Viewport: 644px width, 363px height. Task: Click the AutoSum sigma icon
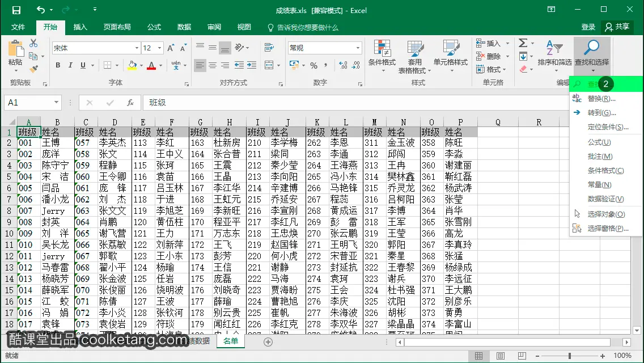(x=523, y=43)
